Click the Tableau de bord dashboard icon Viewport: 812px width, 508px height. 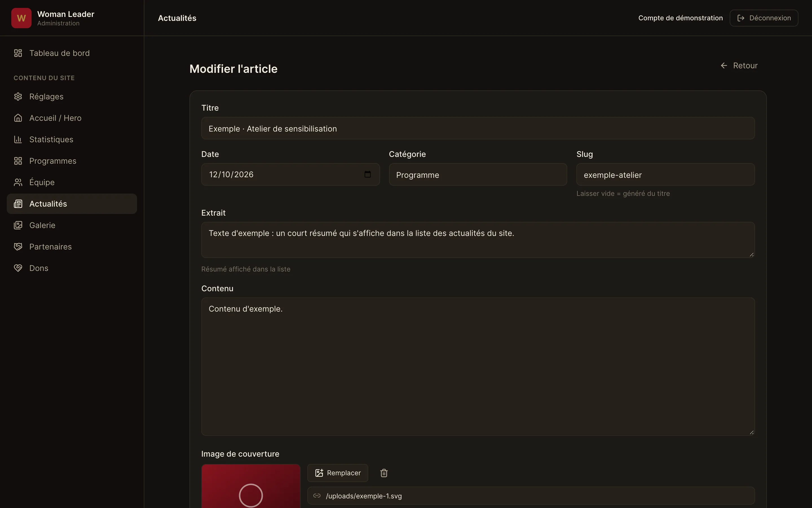18,53
